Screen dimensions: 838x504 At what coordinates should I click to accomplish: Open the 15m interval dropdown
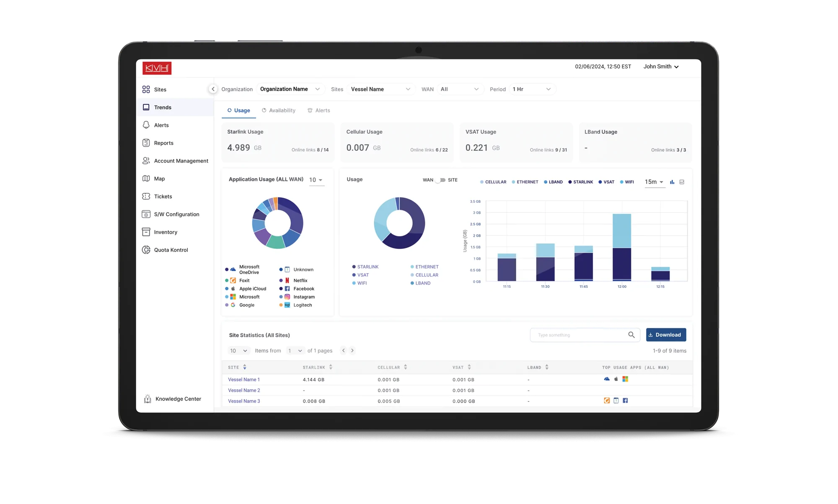click(x=654, y=182)
